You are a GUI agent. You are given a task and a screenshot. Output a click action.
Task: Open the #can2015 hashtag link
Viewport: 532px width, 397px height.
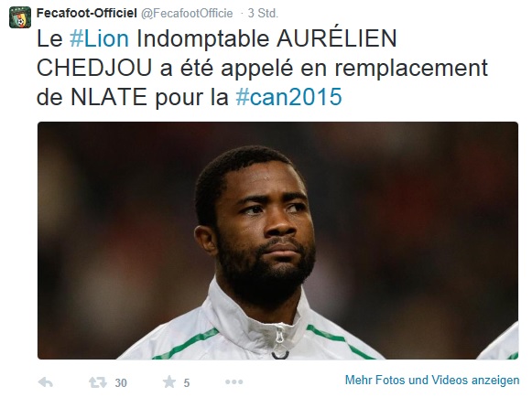[x=288, y=97]
